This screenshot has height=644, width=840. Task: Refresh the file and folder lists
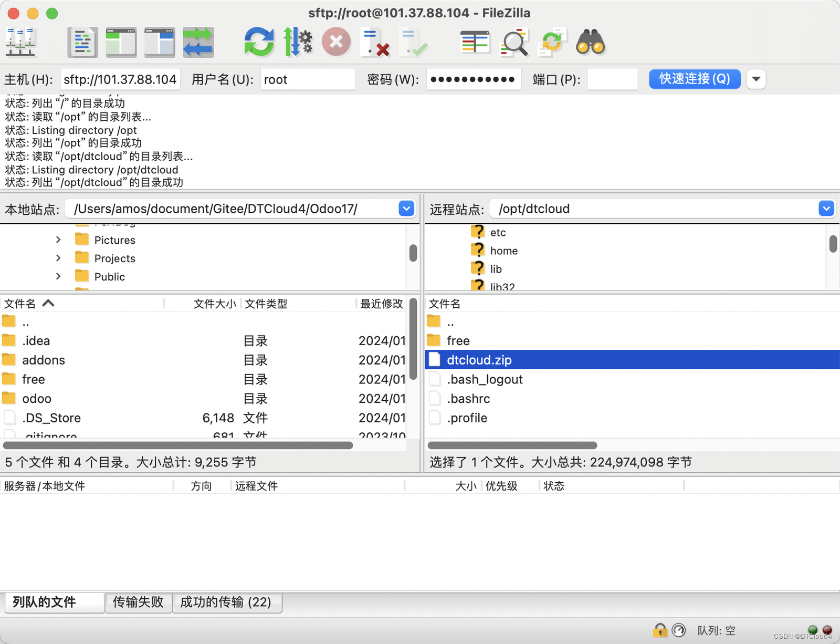tap(259, 42)
